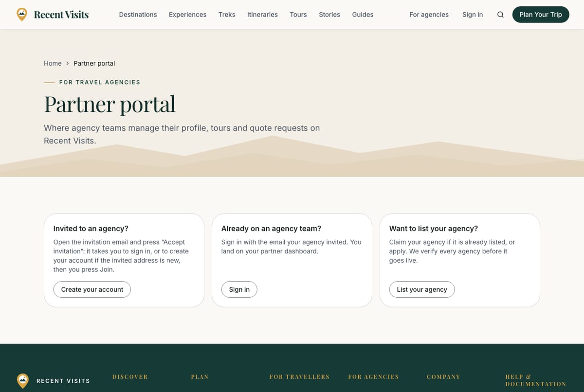Click the 'Claim your agency' description text
The width and height of the screenshot is (584, 392).
[x=452, y=251]
